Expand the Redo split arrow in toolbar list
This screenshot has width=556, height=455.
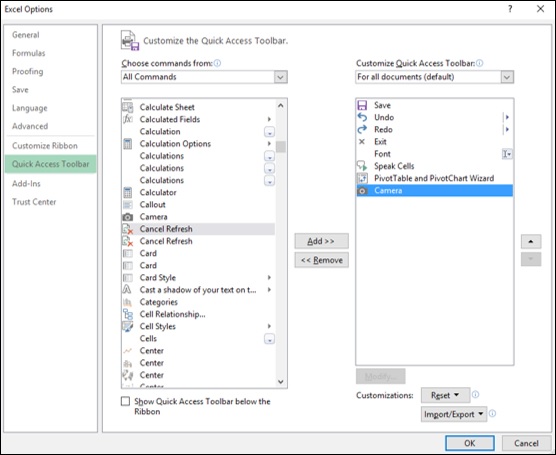tap(507, 129)
